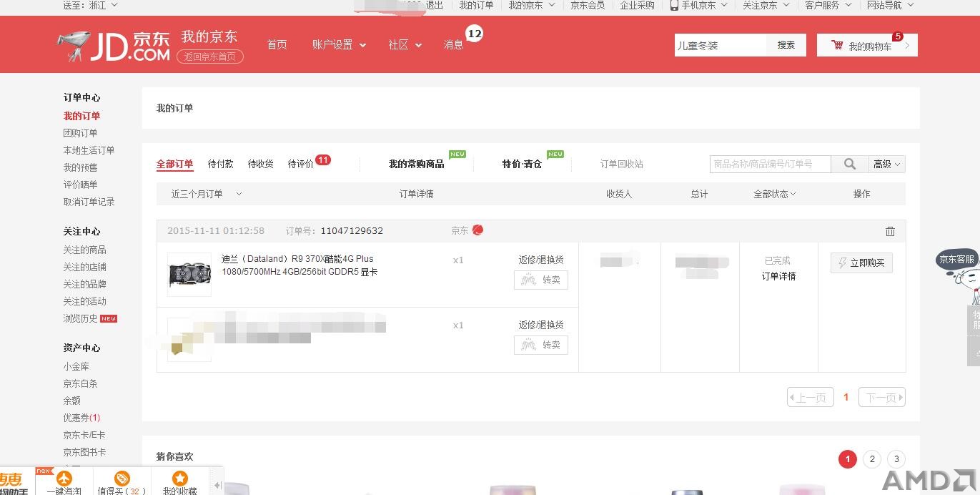Open 取消订单记录 in sidebar
The height and width of the screenshot is (495, 980).
pos(89,202)
